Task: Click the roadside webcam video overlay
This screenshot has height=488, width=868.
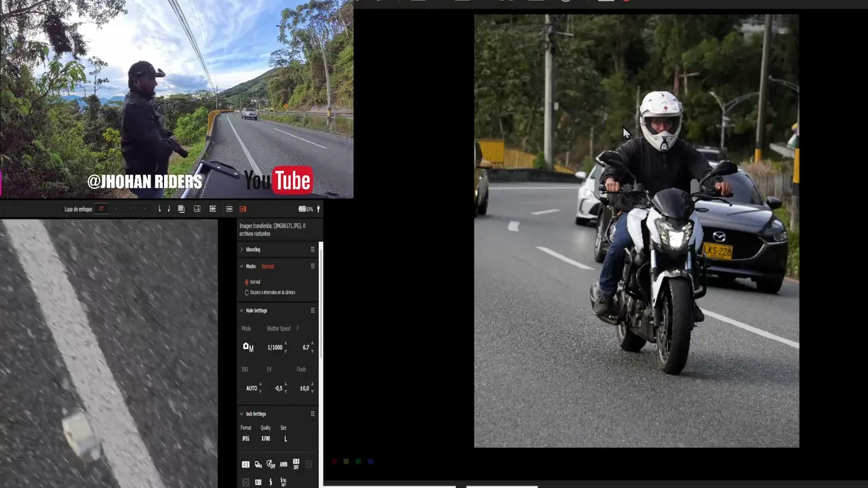Action: (176, 99)
